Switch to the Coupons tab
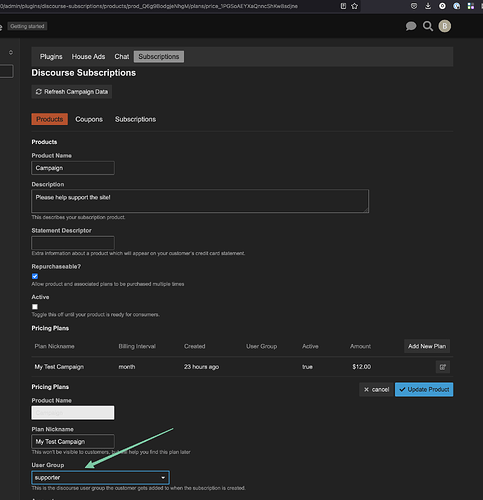483x500 pixels. [89, 119]
